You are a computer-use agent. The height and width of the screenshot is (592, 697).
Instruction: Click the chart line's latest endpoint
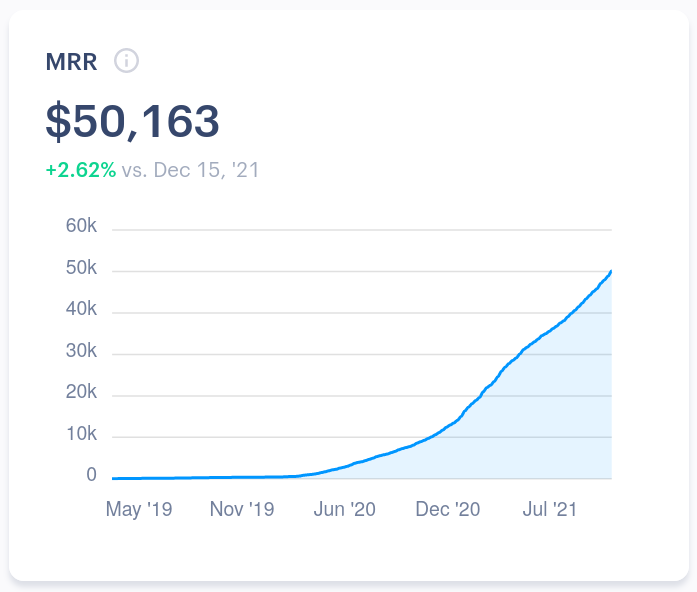click(611, 271)
